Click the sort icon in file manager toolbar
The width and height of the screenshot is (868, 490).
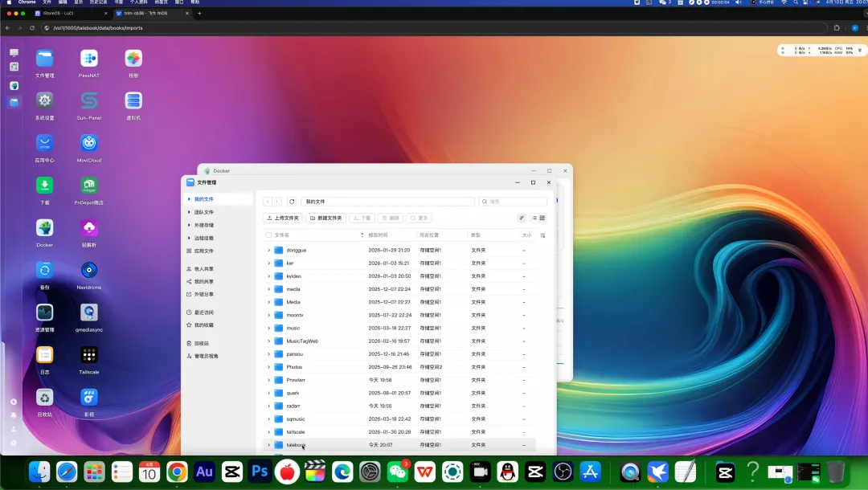(522, 218)
